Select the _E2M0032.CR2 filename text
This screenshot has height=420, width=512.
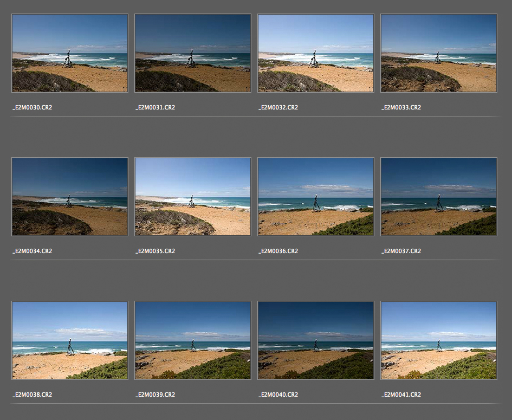(278, 107)
